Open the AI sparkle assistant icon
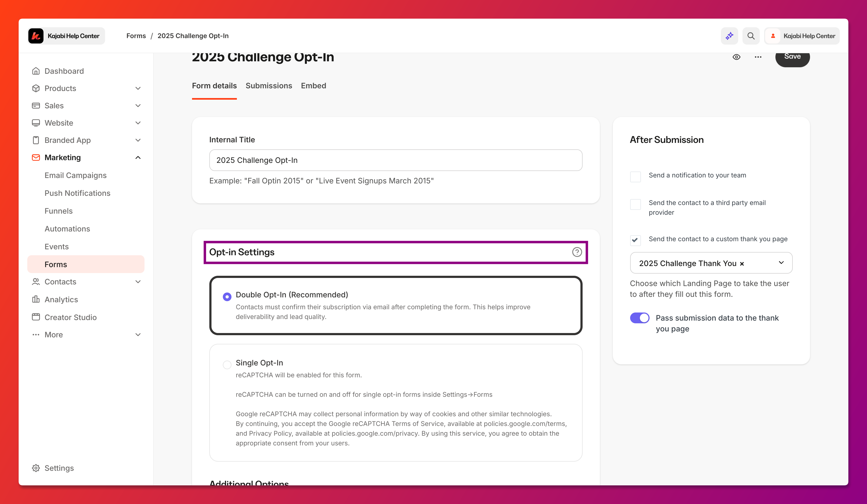This screenshot has width=867, height=504. (x=729, y=36)
